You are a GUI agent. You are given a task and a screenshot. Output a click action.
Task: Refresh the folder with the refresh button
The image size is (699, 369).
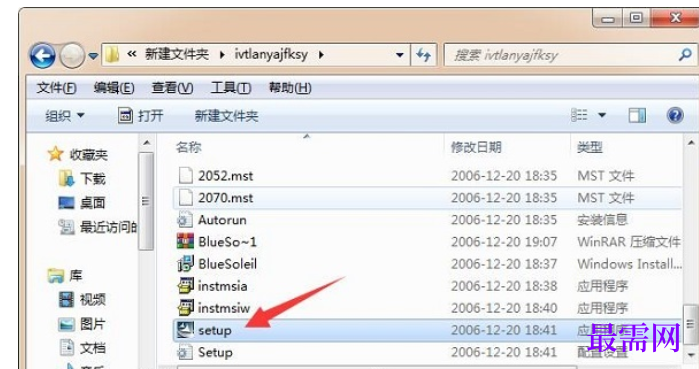424,55
